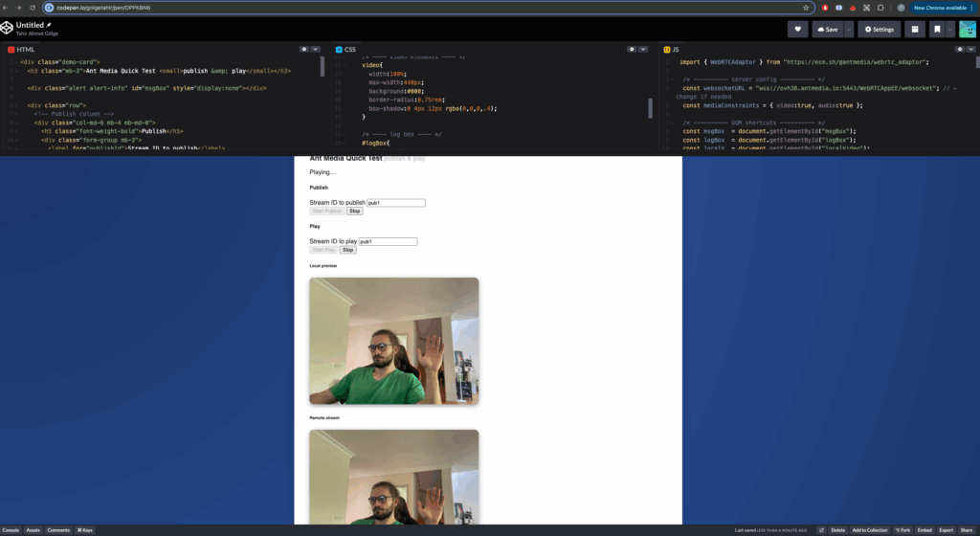The height and width of the screenshot is (536, 980).
Task: Click the red bug extension icon
Action: click(x=853, y=8)
